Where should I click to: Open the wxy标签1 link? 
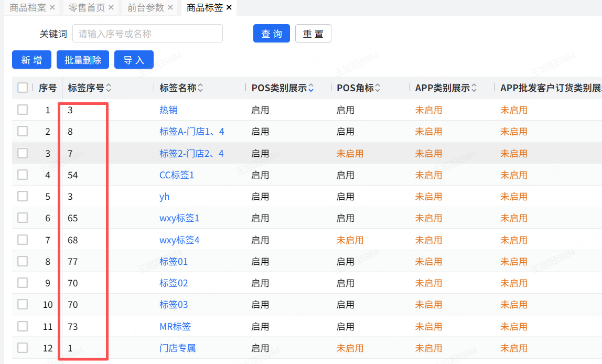[x=179, y=218]
